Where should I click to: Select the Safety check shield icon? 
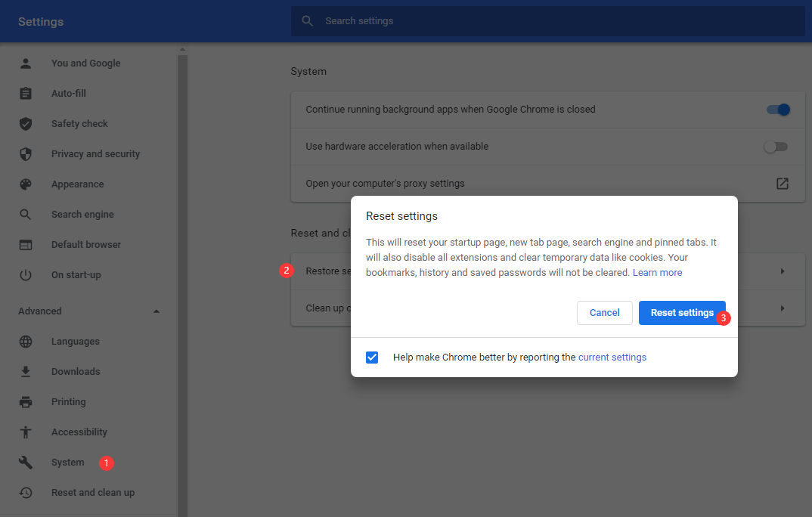(26, 123)
